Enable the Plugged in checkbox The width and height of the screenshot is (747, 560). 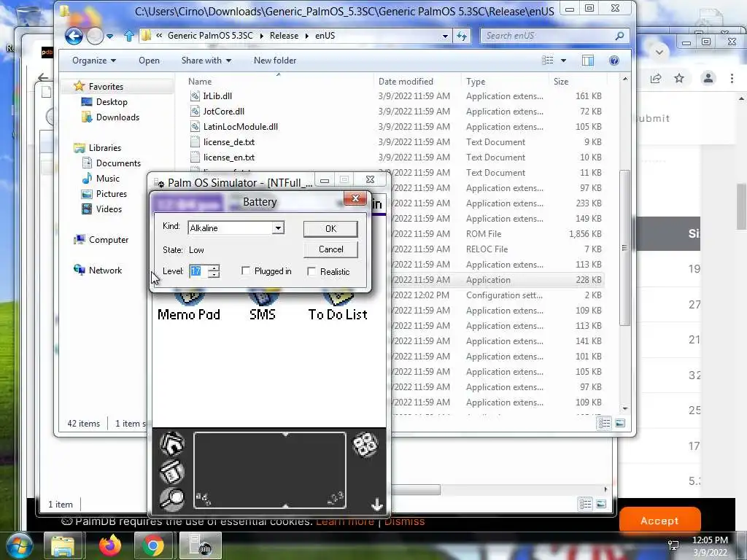[246, 271]
